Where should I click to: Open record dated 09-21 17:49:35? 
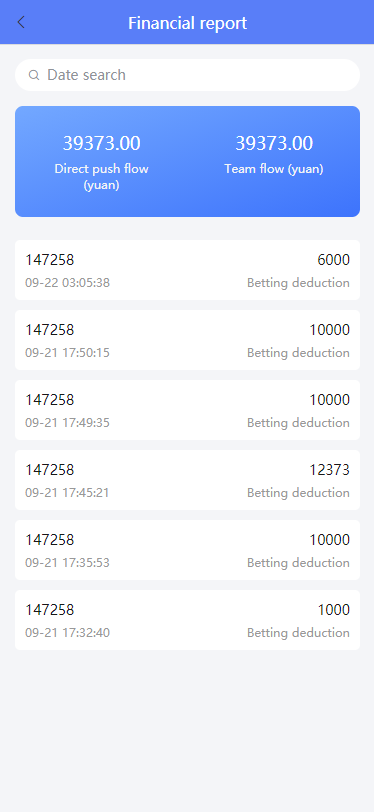(x=187, y=410)
